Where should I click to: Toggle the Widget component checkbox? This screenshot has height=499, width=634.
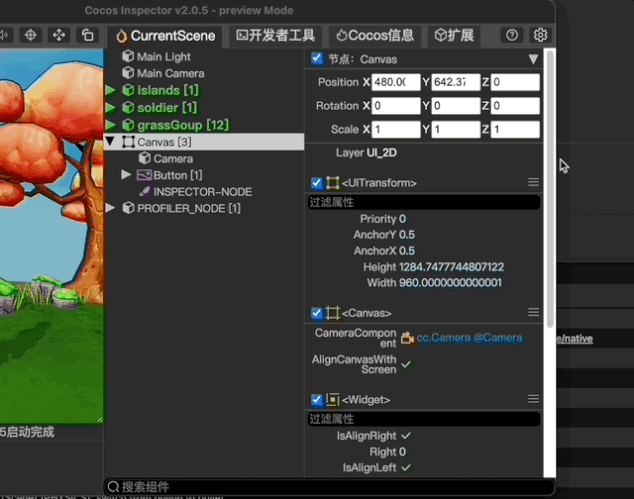(x=317, y=400)
